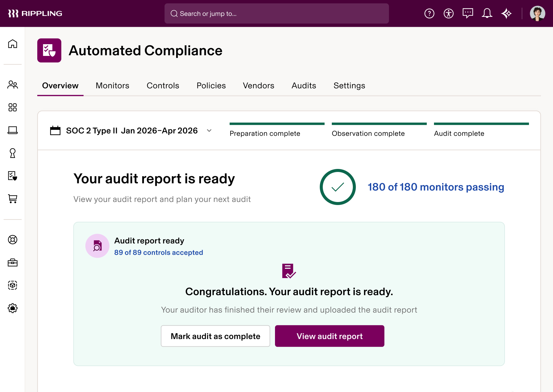This screenshot has width=553, height=392.
Task: Click the search or jump to field
Action: pyautogui.click(x=276, y=13)
